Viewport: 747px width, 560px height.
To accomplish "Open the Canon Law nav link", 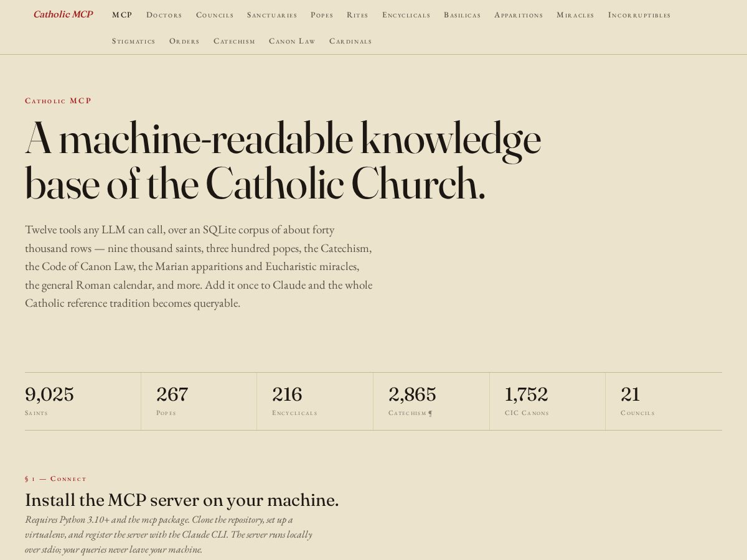I will point(292,41).
